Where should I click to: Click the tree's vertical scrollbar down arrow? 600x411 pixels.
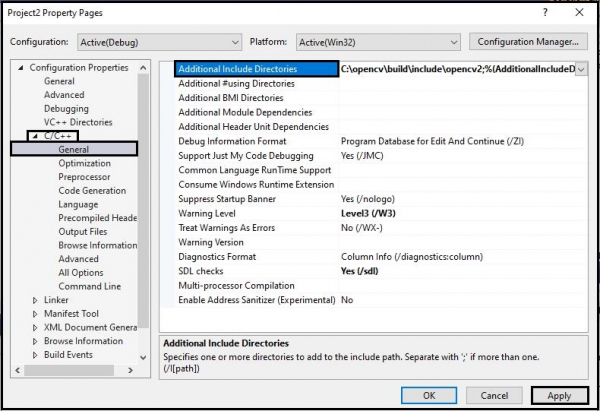(x=143, y=357)
